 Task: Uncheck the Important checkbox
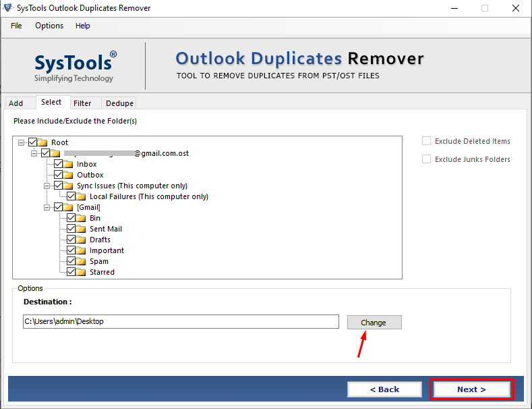[71, 250]
